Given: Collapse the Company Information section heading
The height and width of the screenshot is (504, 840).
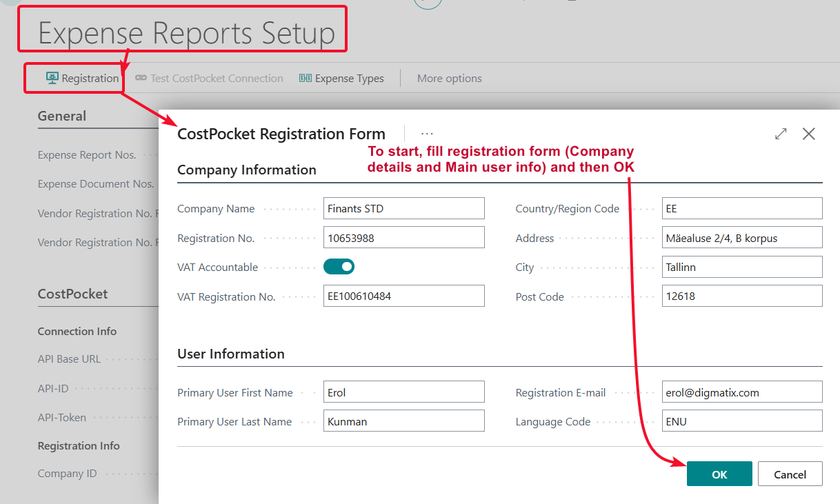Looking at the screenshot, I should point(247,170).
